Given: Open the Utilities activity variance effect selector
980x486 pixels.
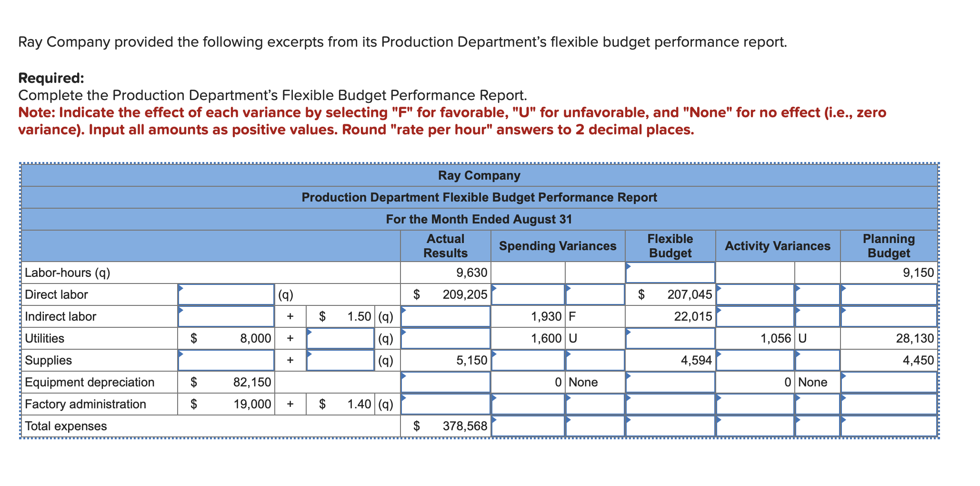Looking at the screenshot, I should pyautogui.click(x=817, y=338).
